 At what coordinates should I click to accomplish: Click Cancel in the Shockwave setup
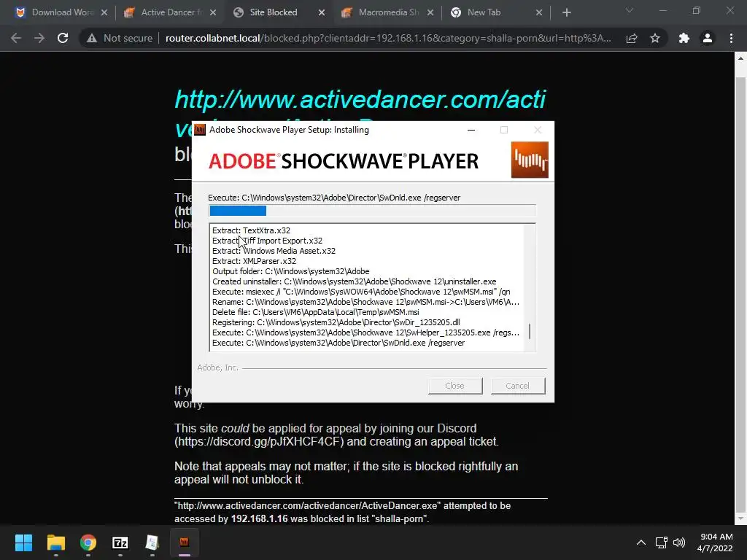pyautogui.click(x=518, y=386)
